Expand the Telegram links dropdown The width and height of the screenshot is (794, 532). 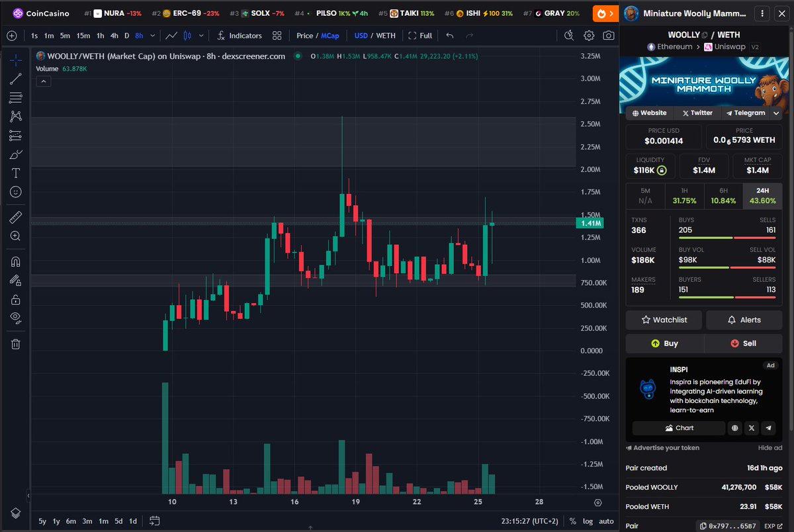pyautogui.click(x=777, y=113)
